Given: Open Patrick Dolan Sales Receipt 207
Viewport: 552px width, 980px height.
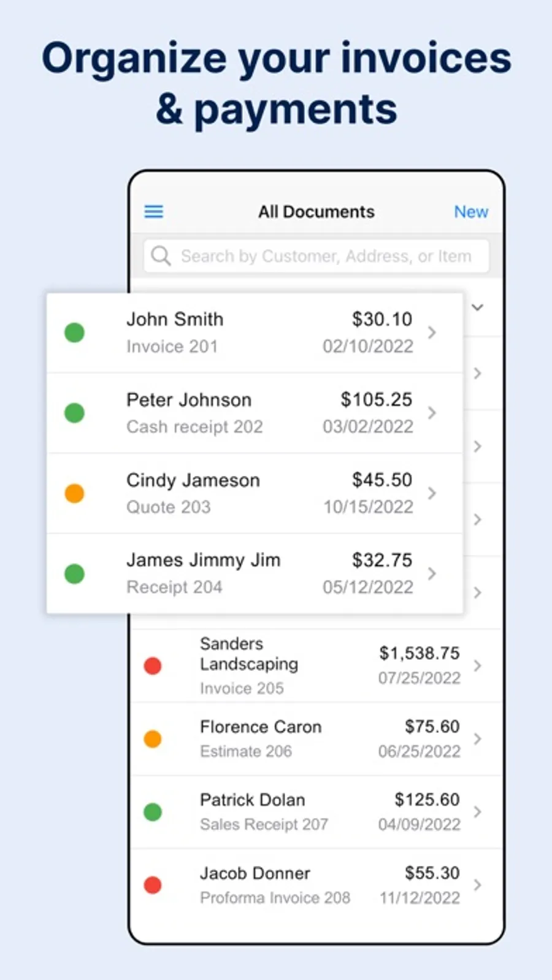Looking at the screenshot, I should pyautogui.click(x=316, y=812).
